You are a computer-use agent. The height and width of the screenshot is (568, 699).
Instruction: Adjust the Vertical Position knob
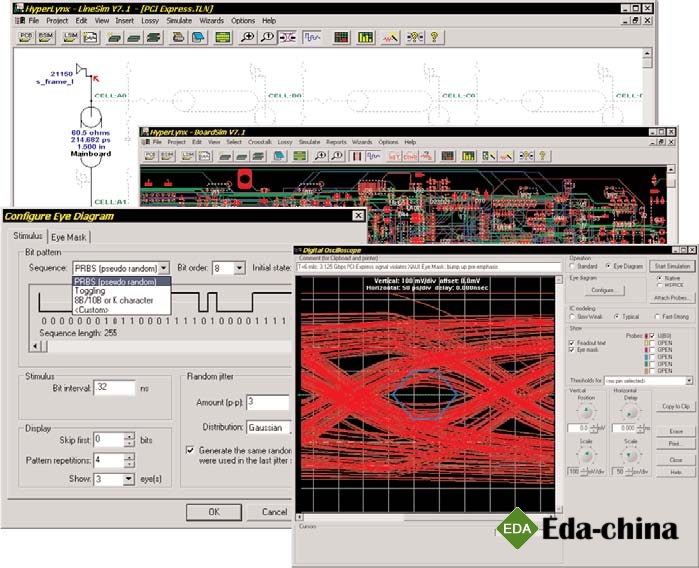[586, 412]
